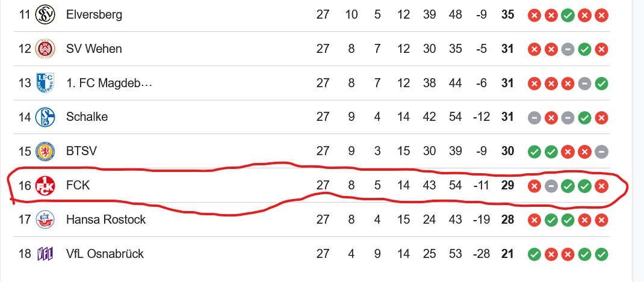Open the Hansa Rostock team name link

[x=106, y=219]
